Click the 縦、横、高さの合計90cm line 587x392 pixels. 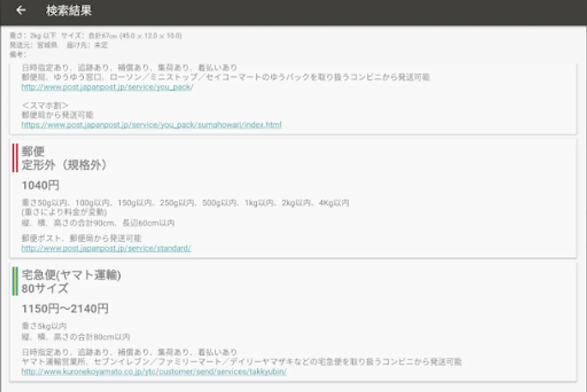coord(98,223)
